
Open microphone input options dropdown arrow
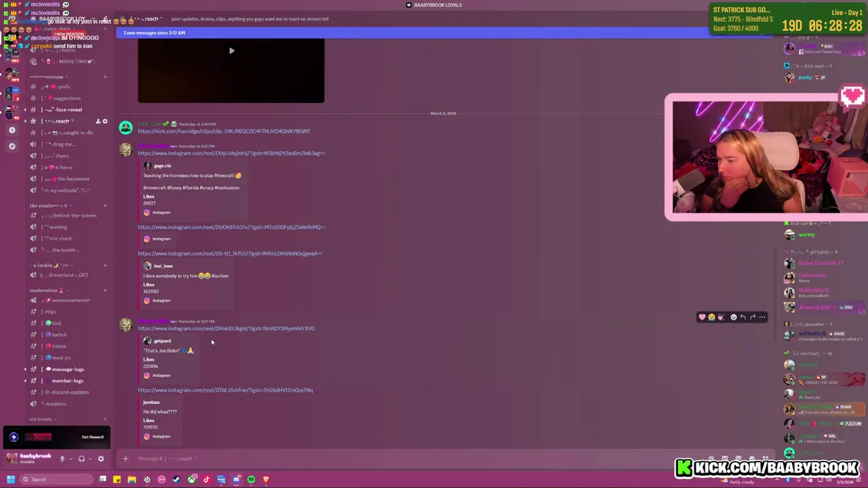coord(70,459)
